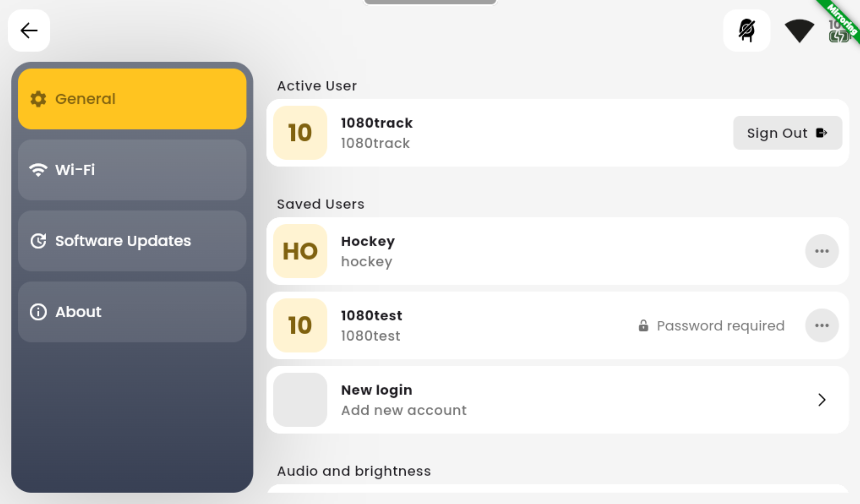Select the Hockey saved user row
The height and width of the screenshot is (504, 860).
tap(557, 251)
